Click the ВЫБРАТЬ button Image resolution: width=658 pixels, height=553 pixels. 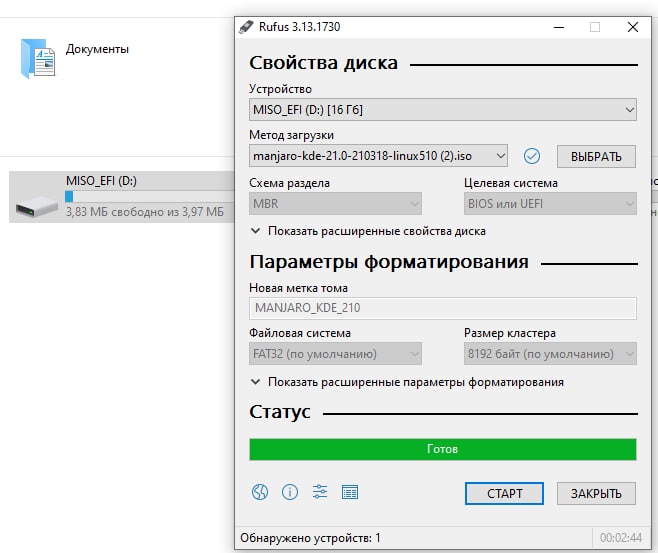click(x=596, y=157)
